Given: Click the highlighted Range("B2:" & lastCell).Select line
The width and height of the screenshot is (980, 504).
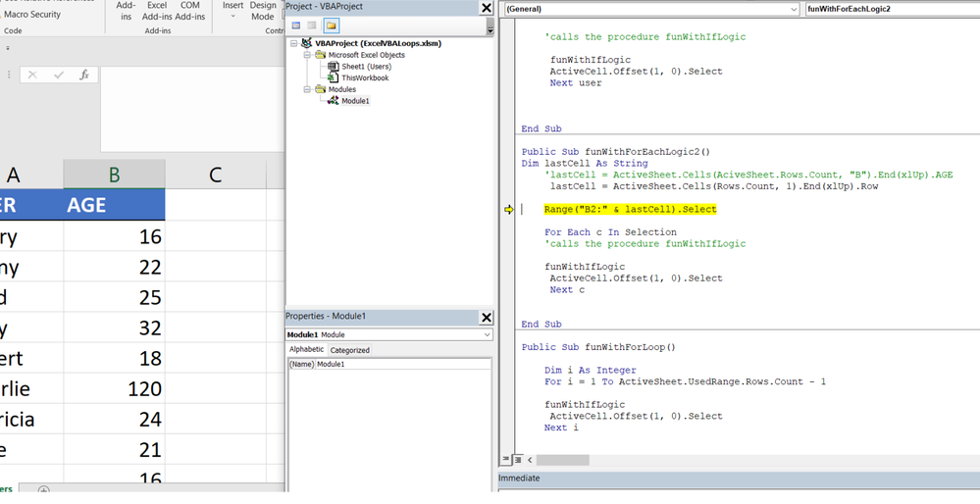Looking at the screenshot, I should 630,209.
